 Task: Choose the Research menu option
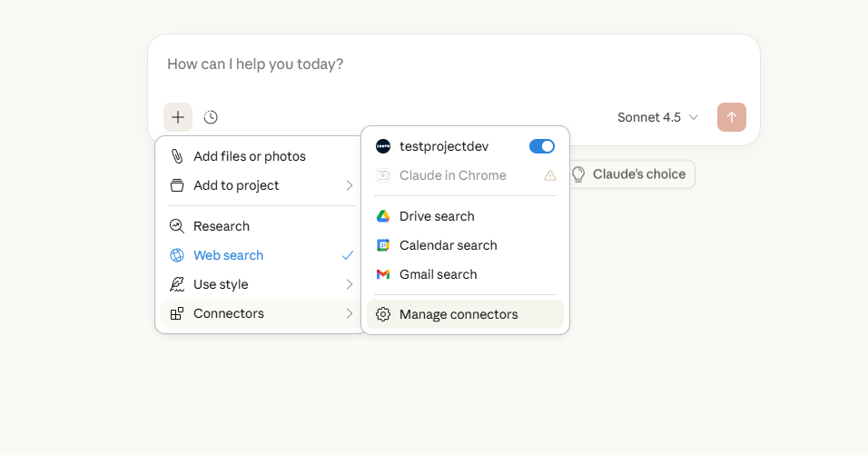tap(221, 226)
